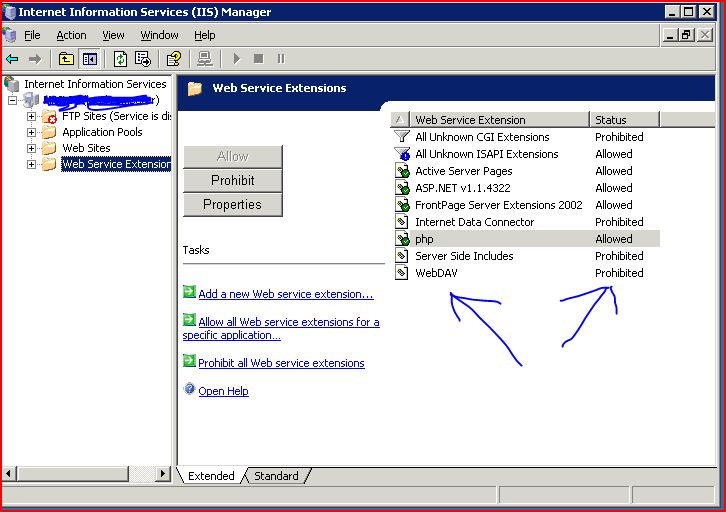The width and height of the screenshot is (726, 512).
Task: Click the IIS Manager title bar icon
Action: pyautogui.click(x=9, y=12)
